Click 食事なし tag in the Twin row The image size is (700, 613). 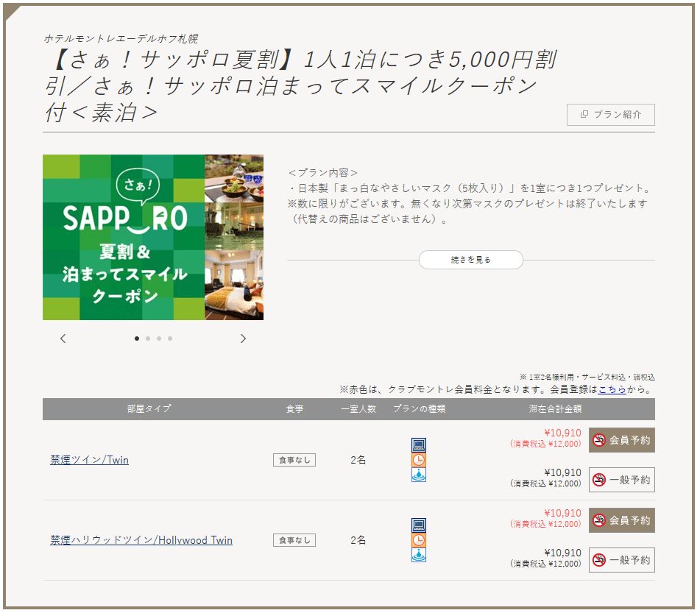tap(294, 460)
